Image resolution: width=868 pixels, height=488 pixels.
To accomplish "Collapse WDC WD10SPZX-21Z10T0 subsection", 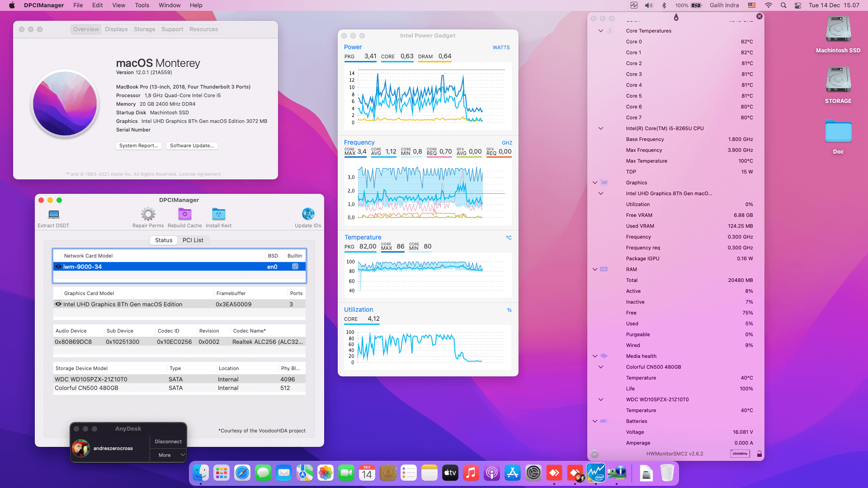I will pos(601,399).
